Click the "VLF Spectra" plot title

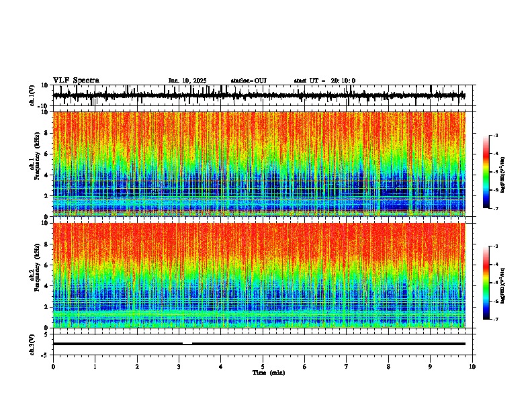[76, 81]
